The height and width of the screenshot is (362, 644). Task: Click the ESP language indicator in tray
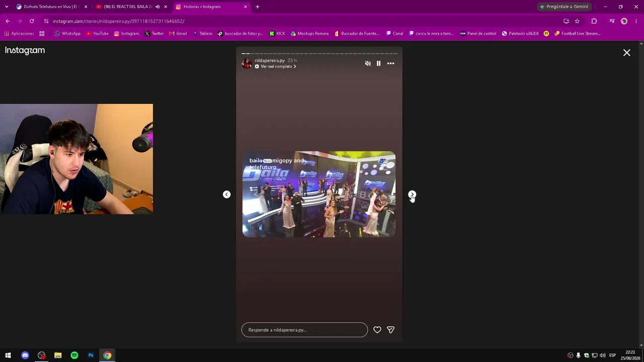[612, 355]
